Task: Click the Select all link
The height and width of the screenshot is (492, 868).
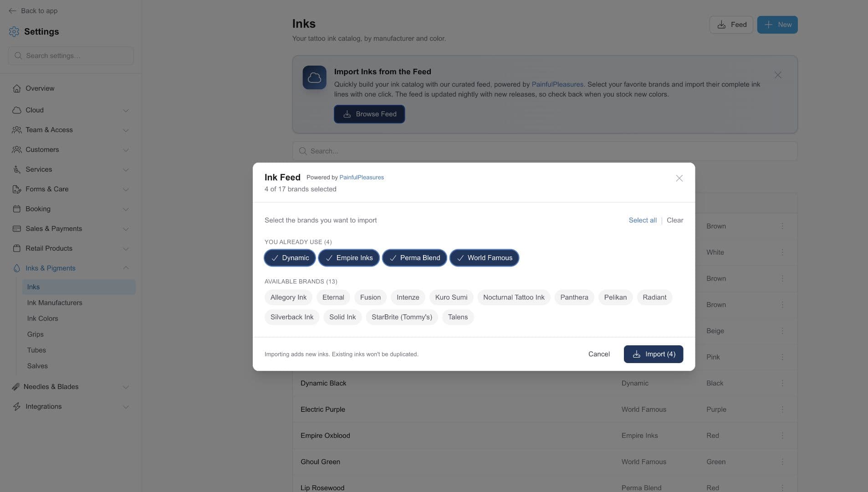Action: click(643, 220)
